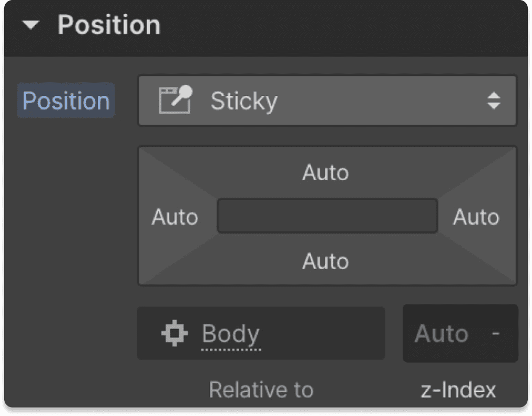This screenshot has height=416, width=532.
Task: Select the highlighted Position property label
Action: 65,101
